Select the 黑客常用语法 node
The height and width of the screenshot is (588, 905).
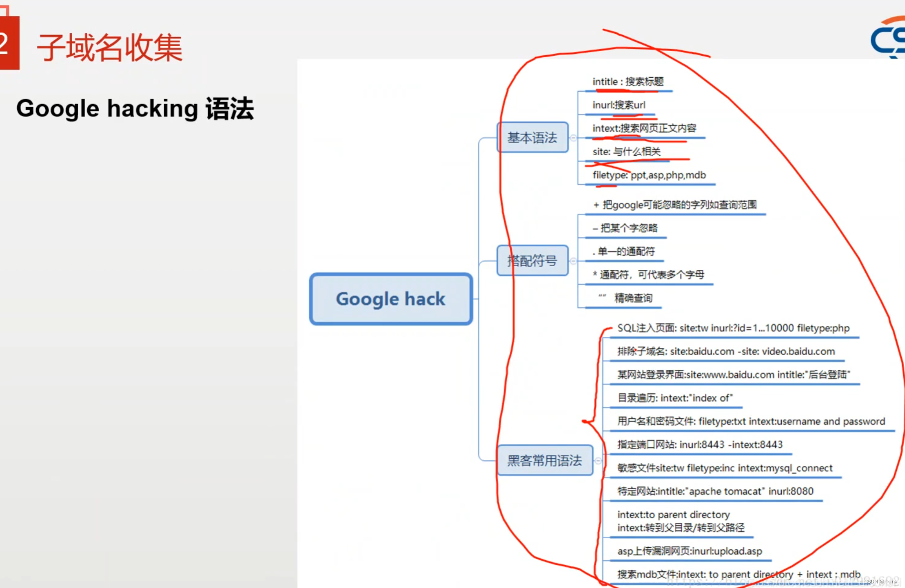tap(545, 460)
